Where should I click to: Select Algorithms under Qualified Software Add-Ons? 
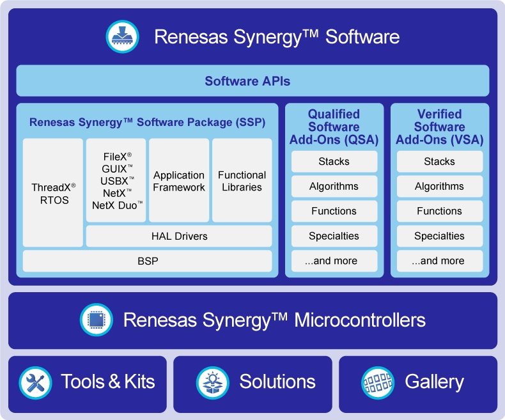point(334,187)
